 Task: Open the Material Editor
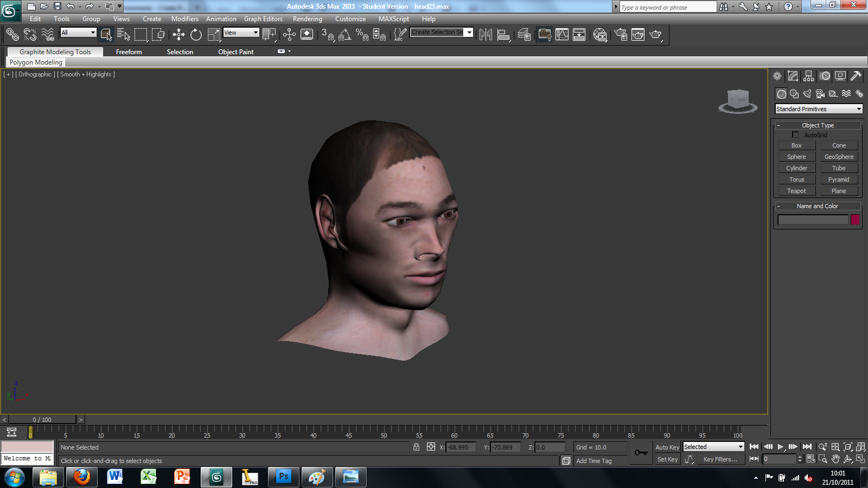coord(601,35)
